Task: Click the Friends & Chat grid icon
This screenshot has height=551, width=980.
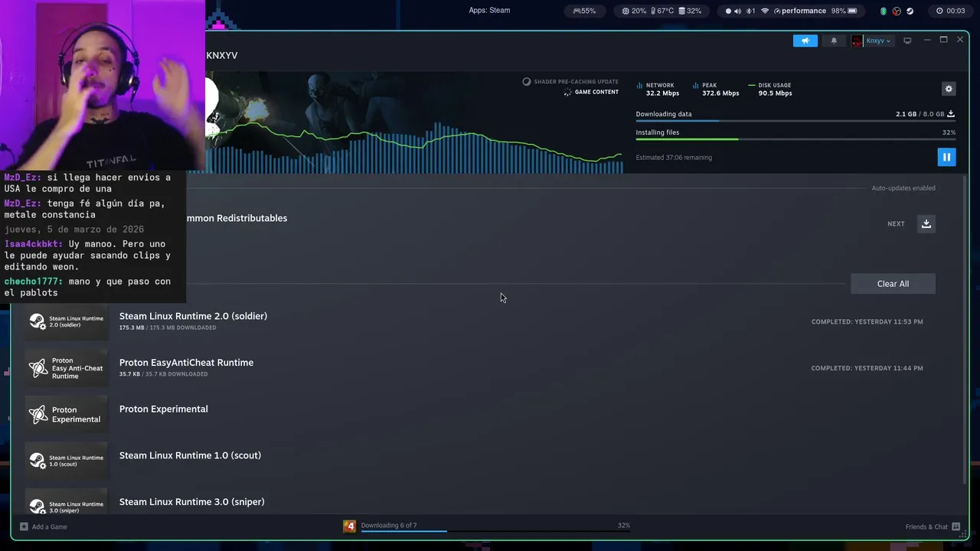Action: [x=955, y=527]
